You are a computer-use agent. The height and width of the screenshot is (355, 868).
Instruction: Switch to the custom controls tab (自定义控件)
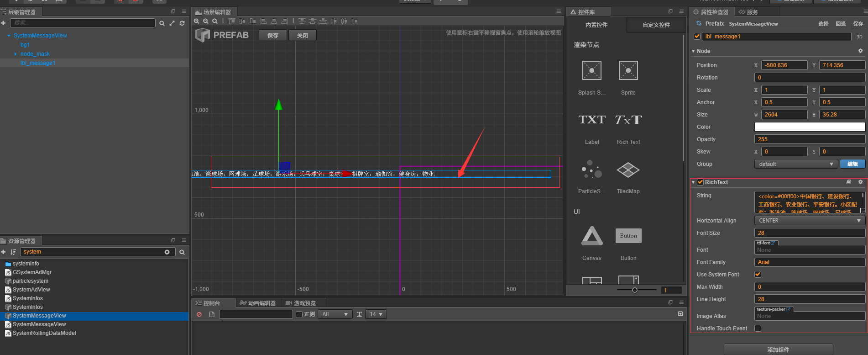pyautogui.click(x=656, y=25)
